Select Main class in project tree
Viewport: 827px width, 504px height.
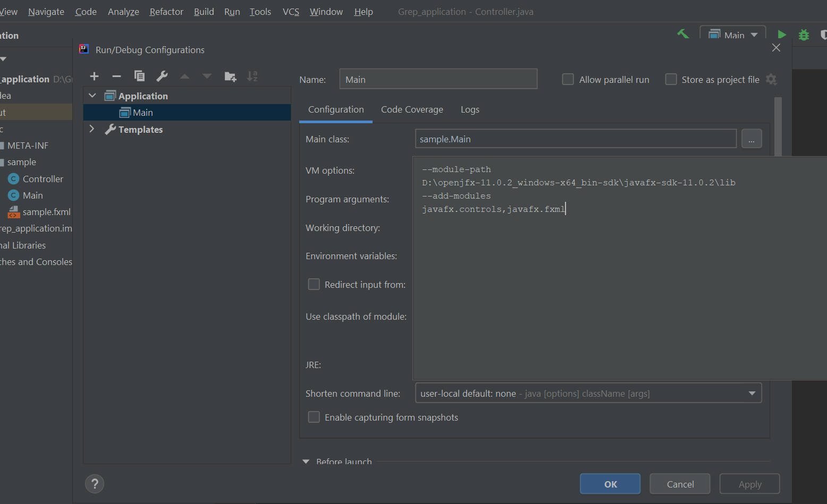coord(32,195)
